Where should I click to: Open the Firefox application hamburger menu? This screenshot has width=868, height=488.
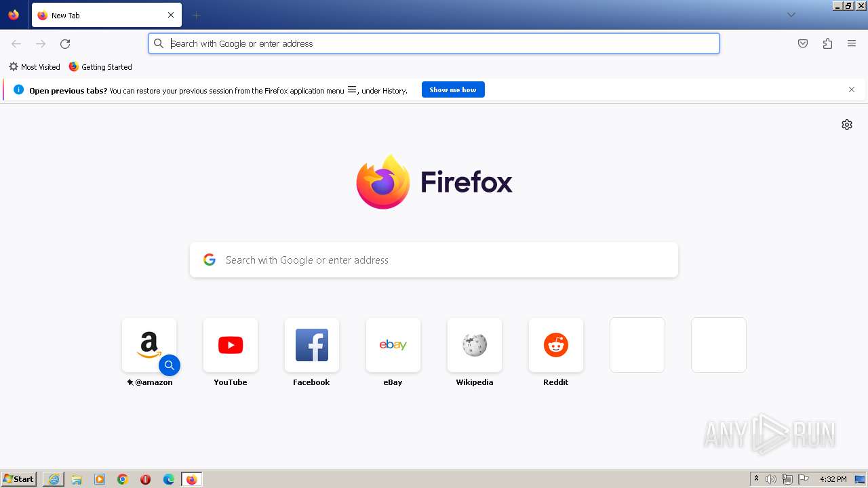(x=852, y=43)
